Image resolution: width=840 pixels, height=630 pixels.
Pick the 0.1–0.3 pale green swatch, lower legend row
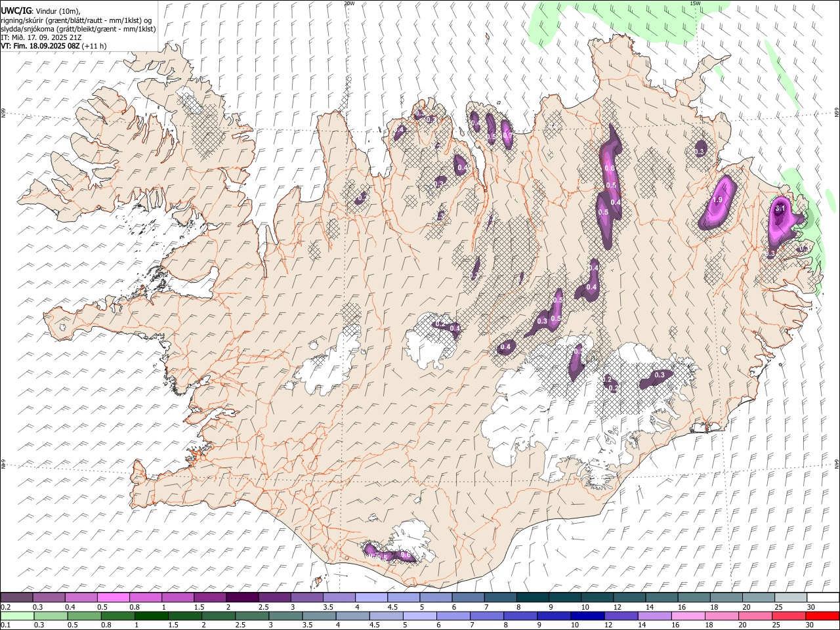(x=16, y=616)
